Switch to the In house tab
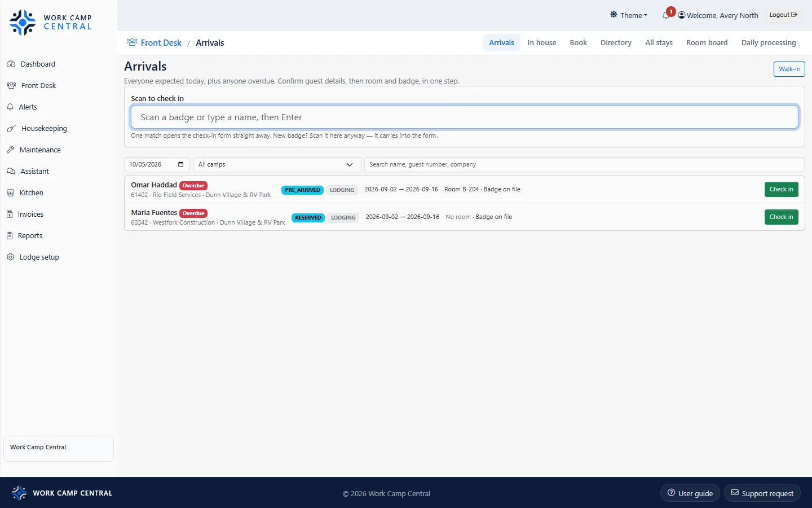Viewport: 812px width, 508px height. 542,43
